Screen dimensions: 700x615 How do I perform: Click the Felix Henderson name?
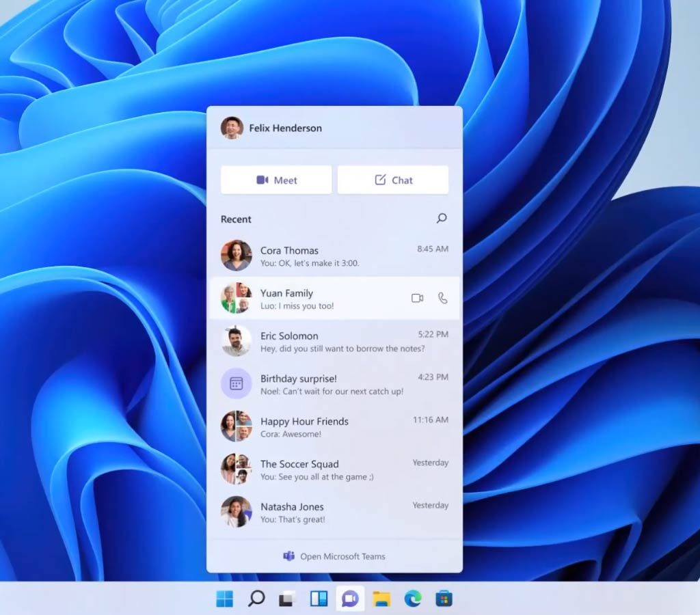click(x=285, y=128)
